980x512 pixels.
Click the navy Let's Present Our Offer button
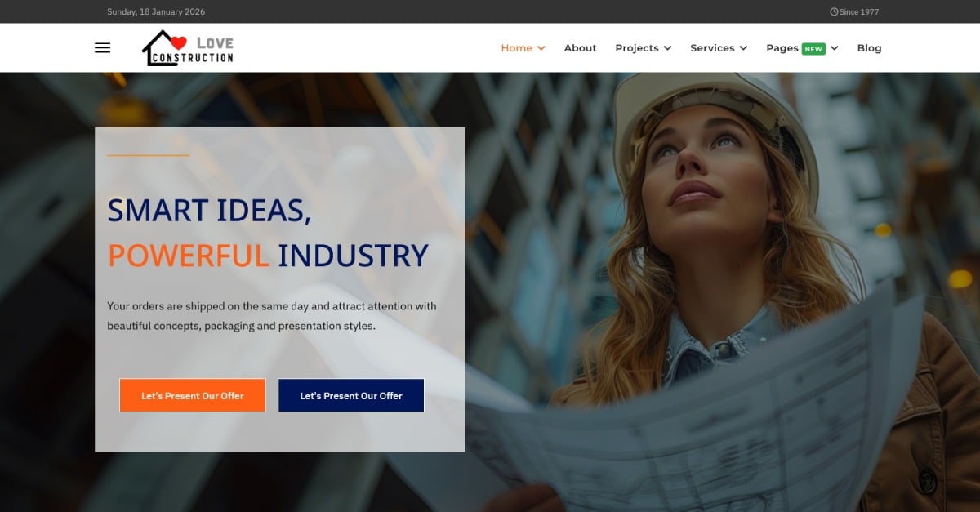point(351,395)
